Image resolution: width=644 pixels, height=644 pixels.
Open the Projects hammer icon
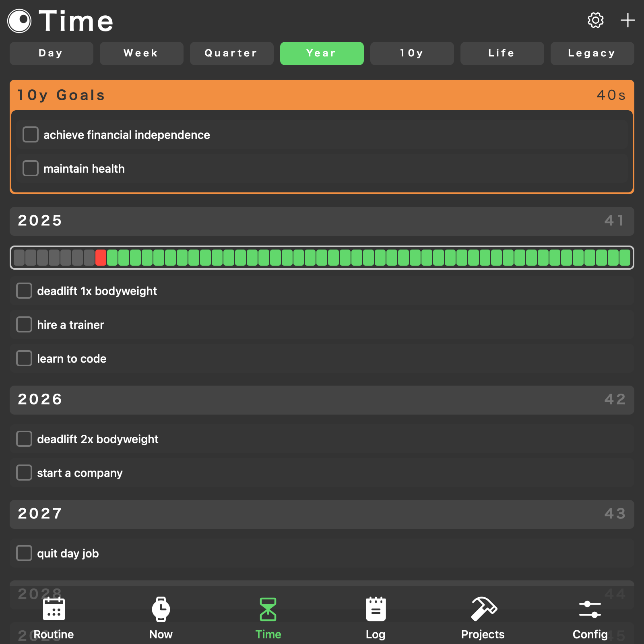tap(483, 609)
